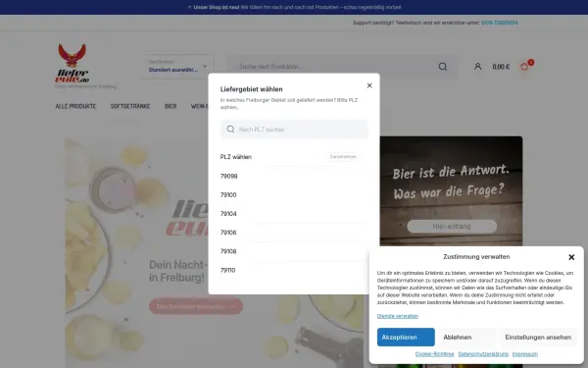
Task: Open the shopping cart basket icon
Action: click(524, 67)
